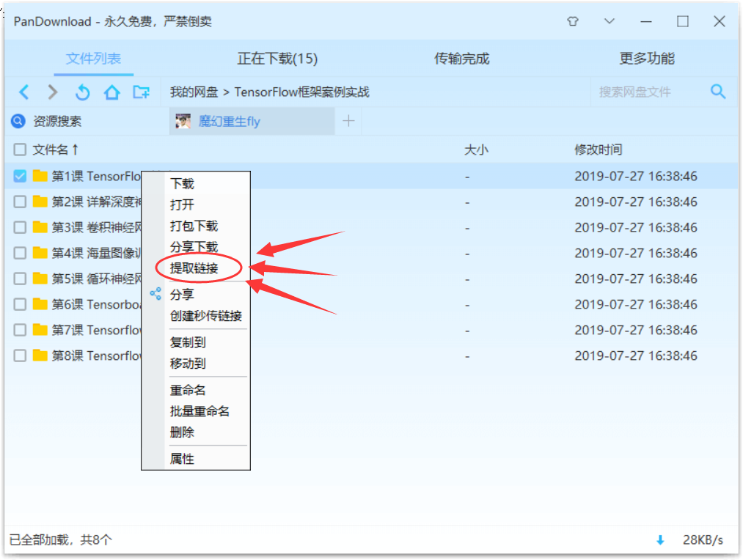The width and height of the screenshot is (743, 560).
Task: Sort by the 修改时间 column header
Action: [599, 150]
